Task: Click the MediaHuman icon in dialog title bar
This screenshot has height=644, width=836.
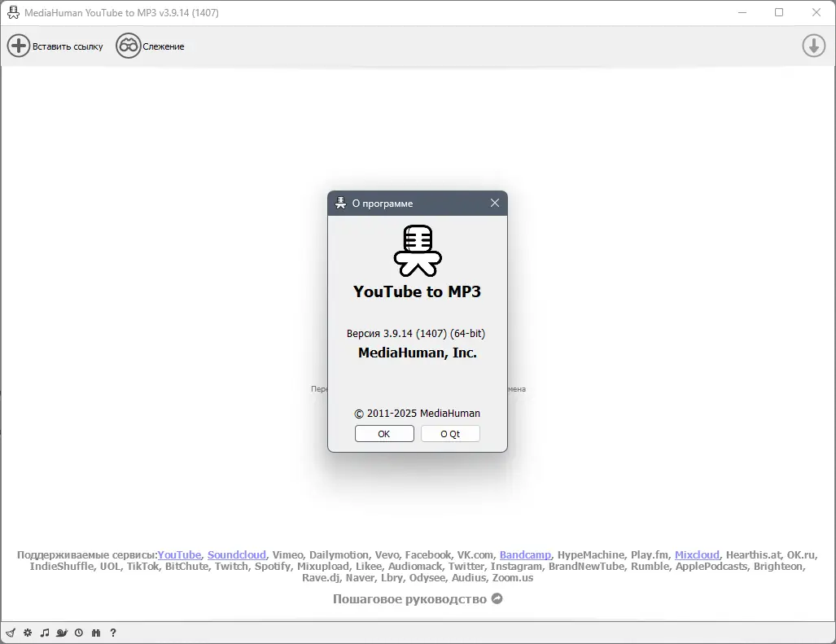Action: click(x=341, y=203)
